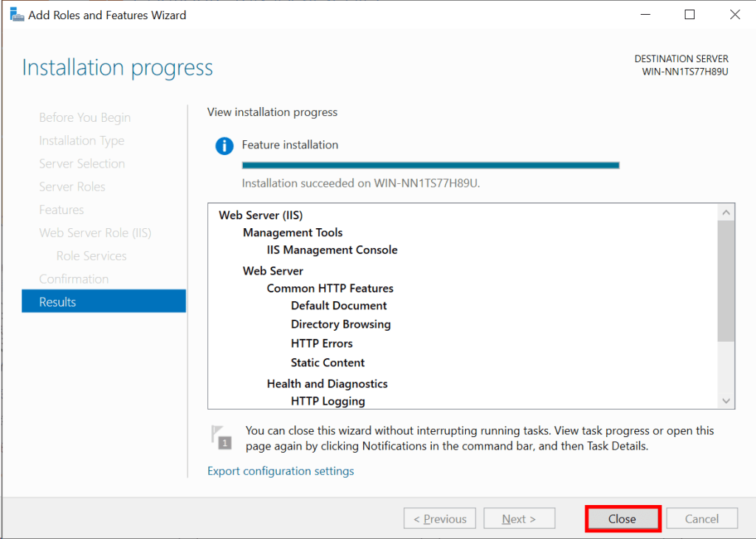This screenshot has height=539, width=756.
Task: Click Directory Browsing entry
Action: pyautogui.click(x=341, y=324)
